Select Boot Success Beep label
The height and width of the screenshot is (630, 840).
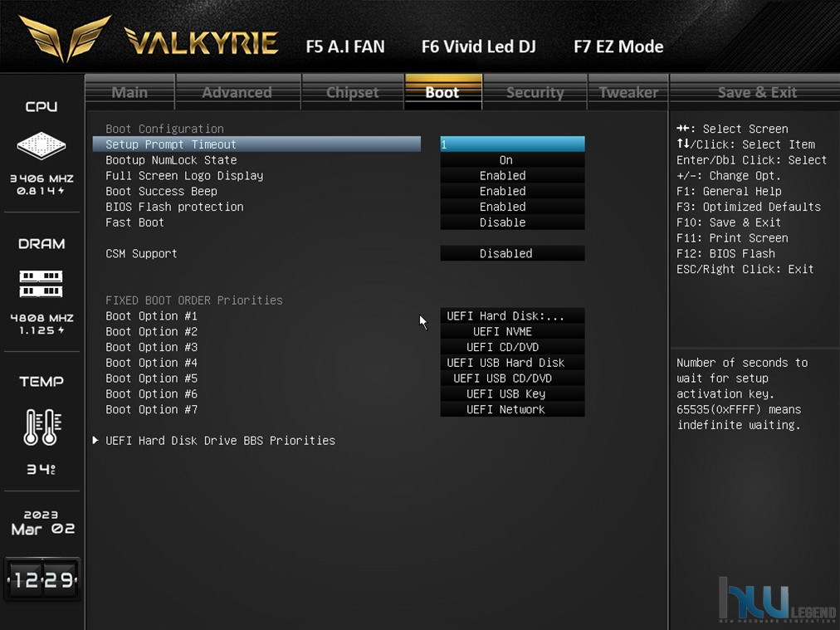pos(161,191)
